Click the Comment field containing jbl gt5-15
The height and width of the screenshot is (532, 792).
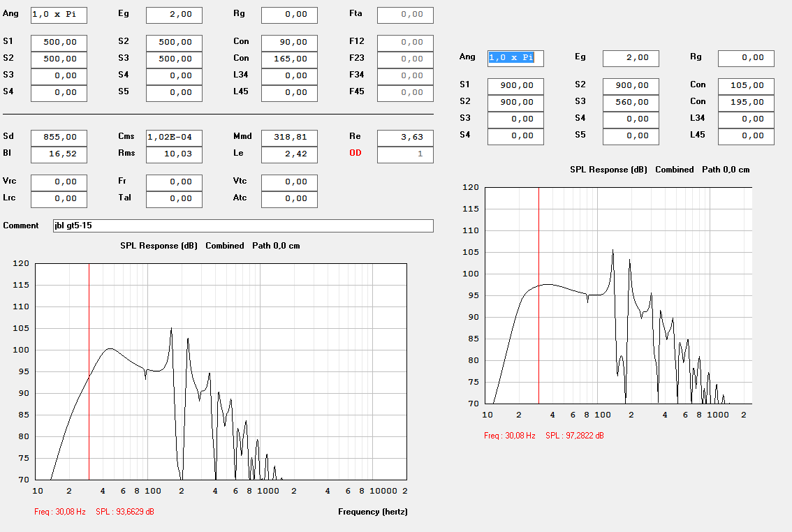tap(243, 226)
